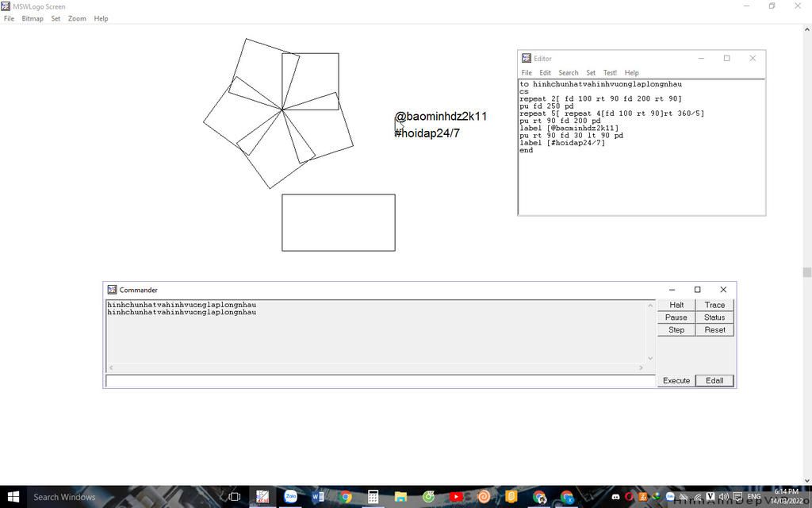Minimize the Editor window
The height and width of the screenshot is (508, 812).
pos(701,58)
